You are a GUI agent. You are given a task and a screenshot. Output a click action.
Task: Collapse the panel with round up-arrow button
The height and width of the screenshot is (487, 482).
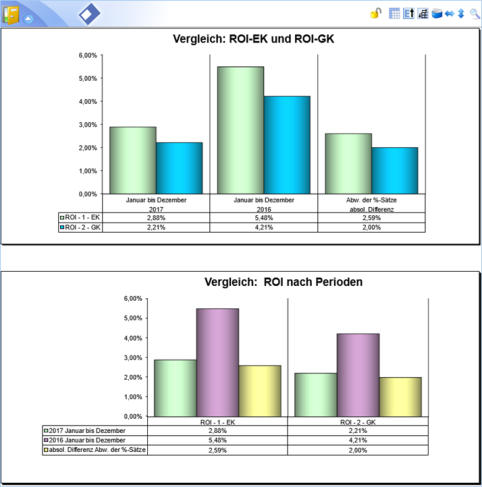(x=28, y=19)
